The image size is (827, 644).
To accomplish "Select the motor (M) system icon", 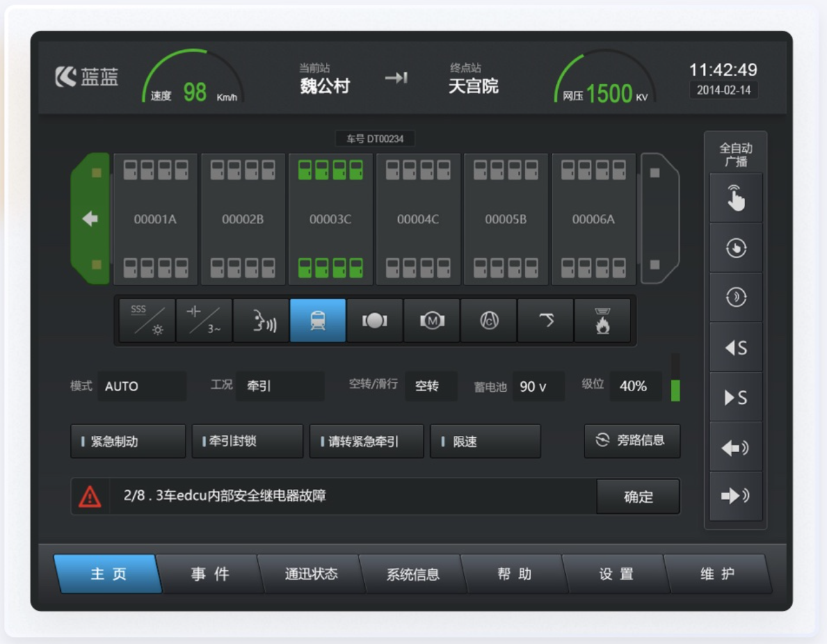I will [430, 320].
